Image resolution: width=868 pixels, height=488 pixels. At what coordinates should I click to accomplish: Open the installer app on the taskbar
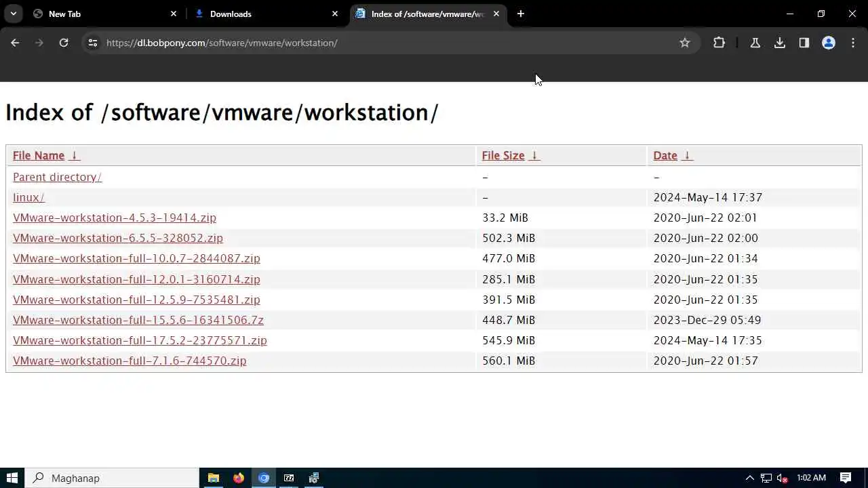(x=314, y=478)
